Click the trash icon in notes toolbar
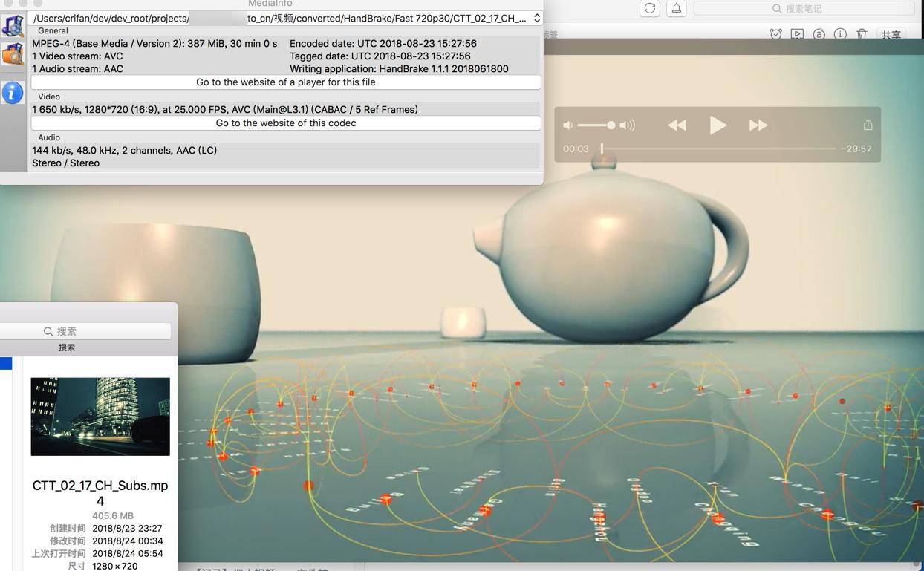 [862, 34]
